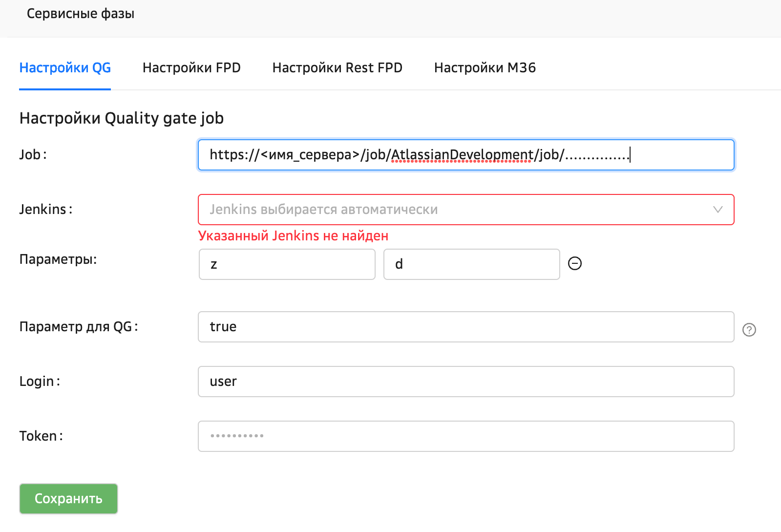781x532 pixels.
Task: Click the parameter value field containing d
Action: coord(471,264)
